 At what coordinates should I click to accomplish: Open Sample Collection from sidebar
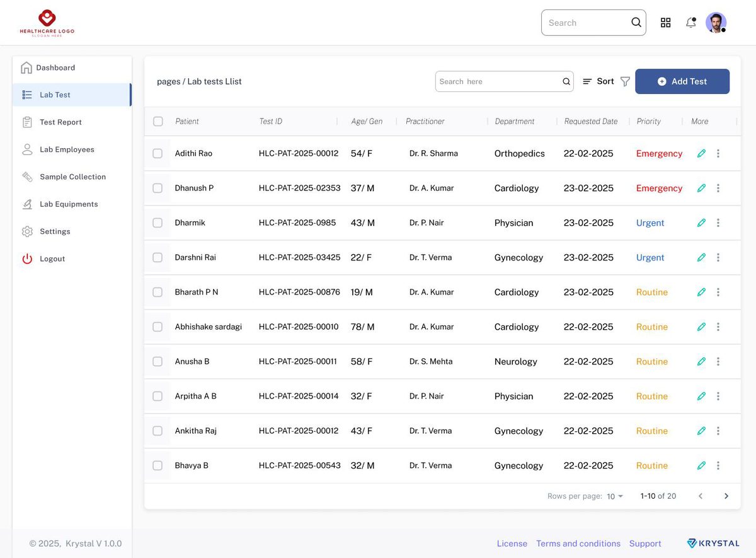[72, 177]
